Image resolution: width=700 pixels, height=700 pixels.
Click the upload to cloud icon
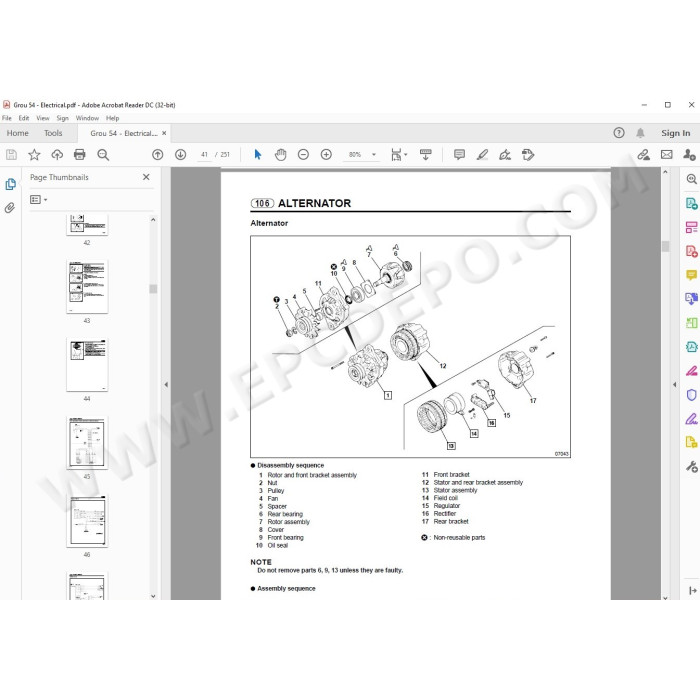tap(57, 155)
